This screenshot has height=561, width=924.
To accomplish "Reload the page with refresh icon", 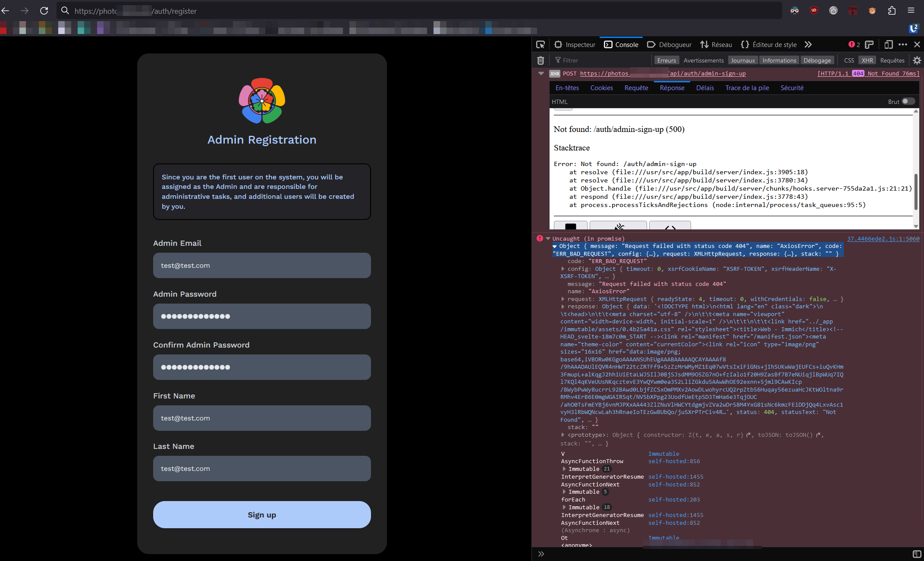I will [x=44, y=11].
